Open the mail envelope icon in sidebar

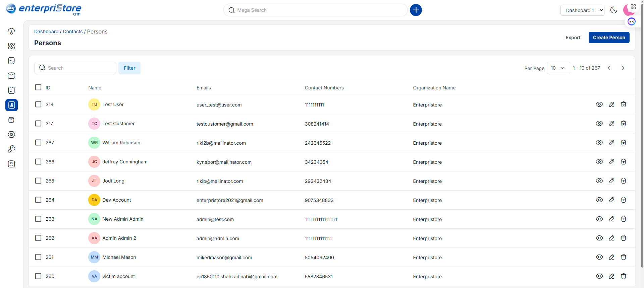pos(11,76)
